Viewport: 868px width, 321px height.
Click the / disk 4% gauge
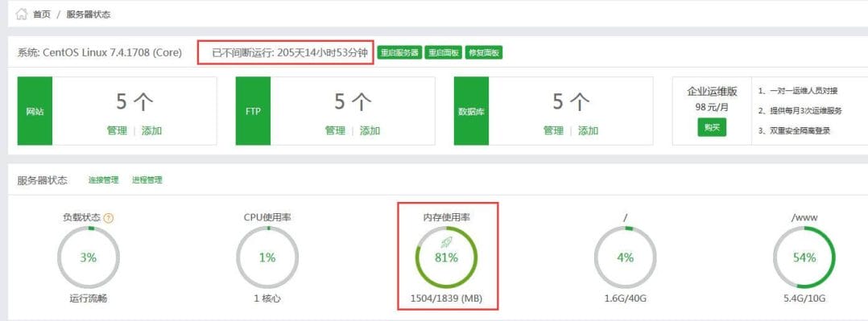pos(625,257)
